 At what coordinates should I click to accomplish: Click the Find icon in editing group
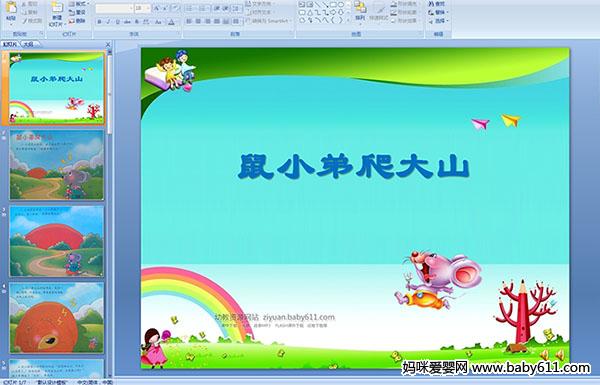(x=437, y=4)
